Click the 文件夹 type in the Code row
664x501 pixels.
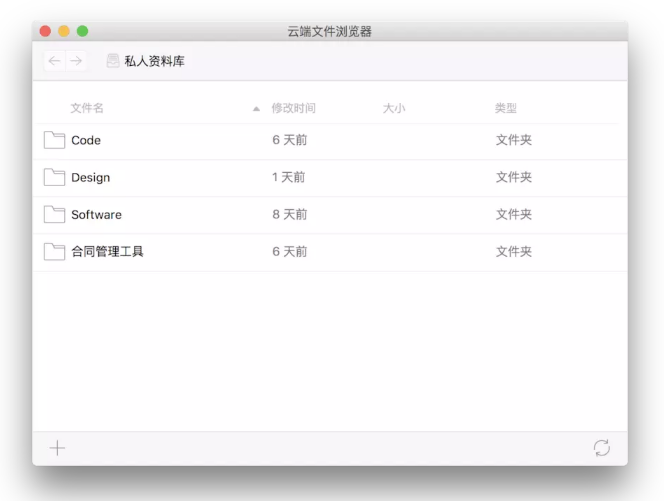click(514, 140)
